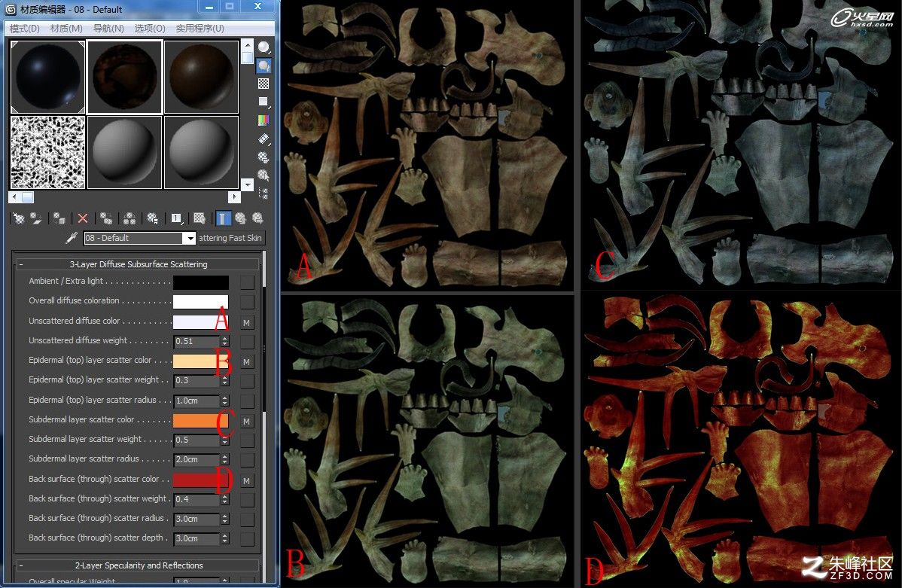Click Epidermal layer scatter radius spinner
Screen dimensions: 902x588
tap(225, 401)
